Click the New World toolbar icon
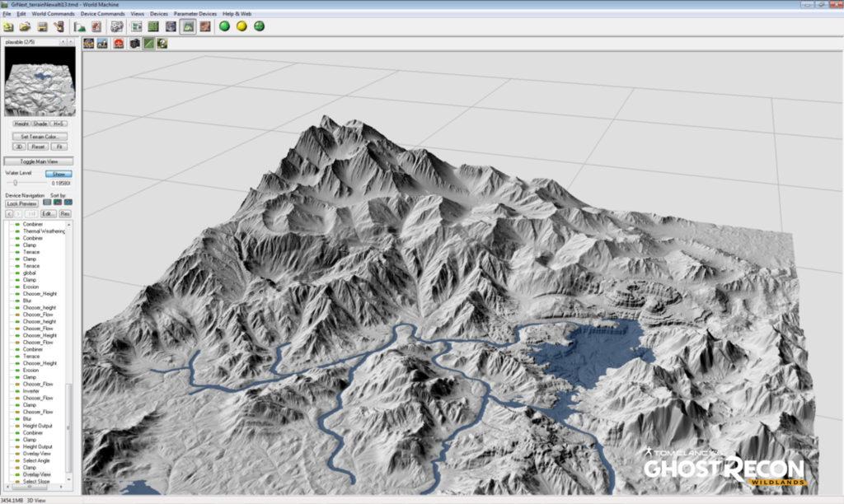The height and width of the screenshot is (504, 844). click(8, 26)
